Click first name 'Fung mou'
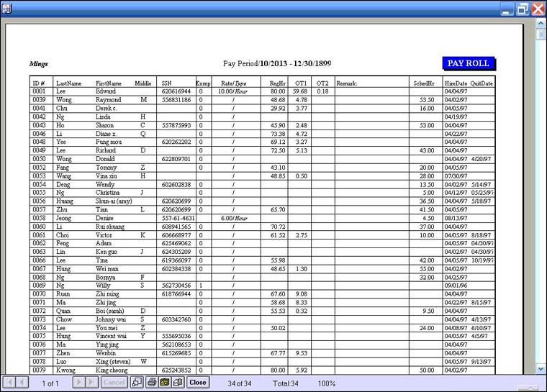 (109, 142)
